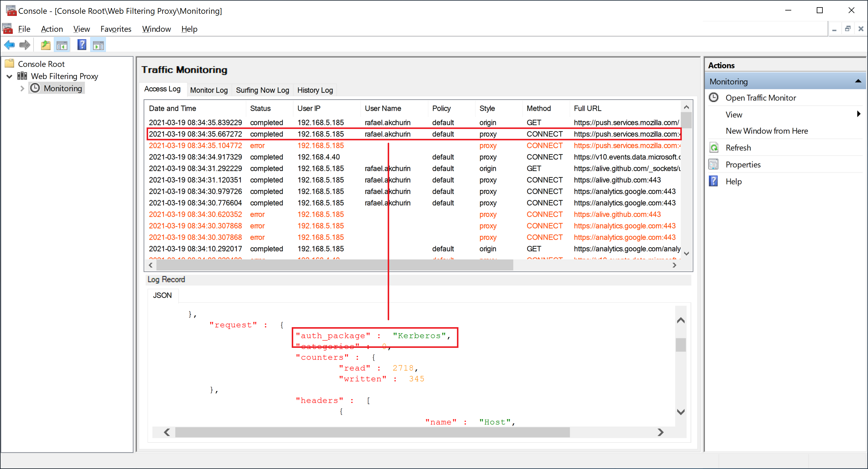Screen dimensions: 868x469
Task: Select log row with timestamp 08:34:35.839229
Action: [x=413, y=122]
